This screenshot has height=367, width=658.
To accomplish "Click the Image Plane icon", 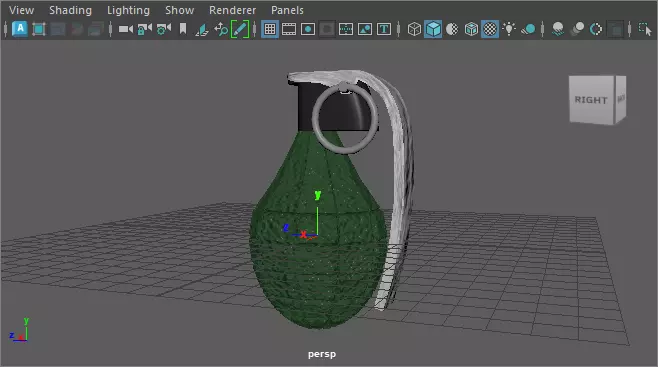I will click(x=202, y=29).
